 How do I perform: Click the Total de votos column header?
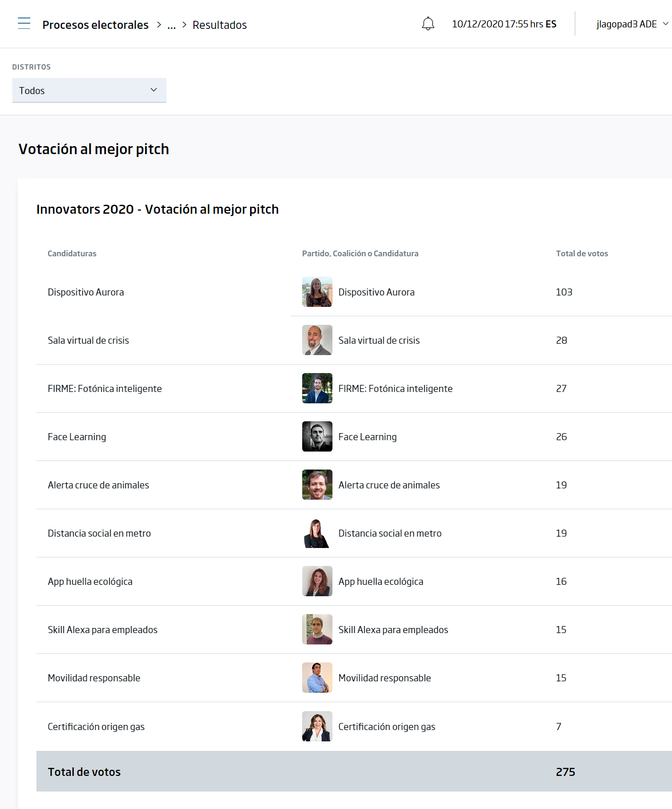click(582, 253)
